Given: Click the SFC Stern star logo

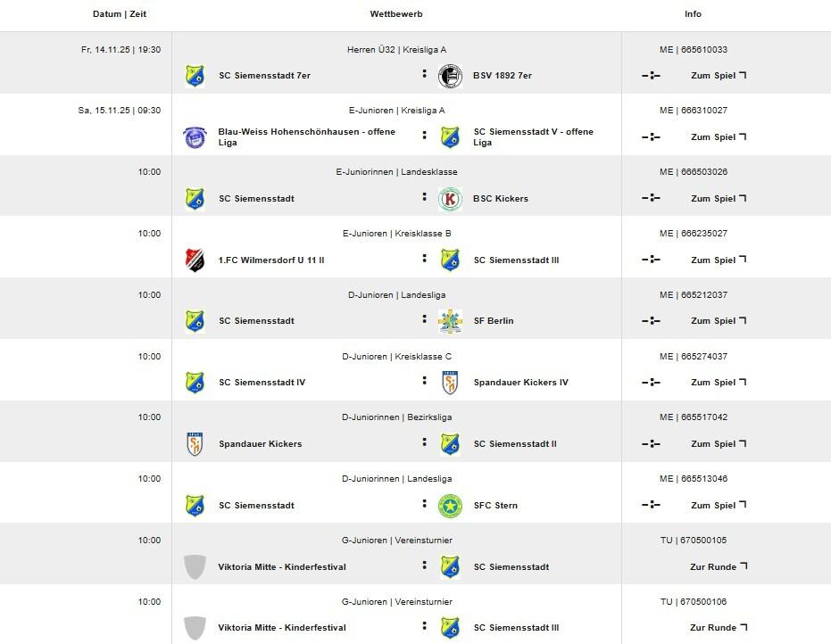Looking at the screenshot, I should [450, 507].
